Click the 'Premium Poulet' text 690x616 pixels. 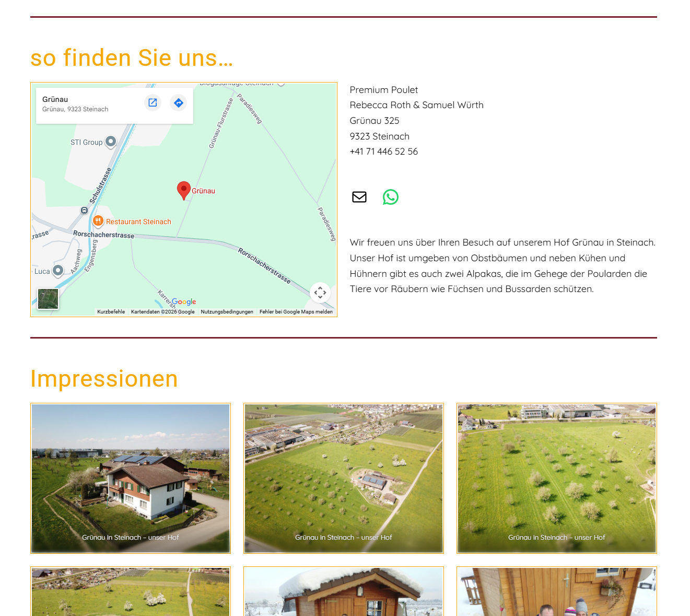tap(384, 90)
